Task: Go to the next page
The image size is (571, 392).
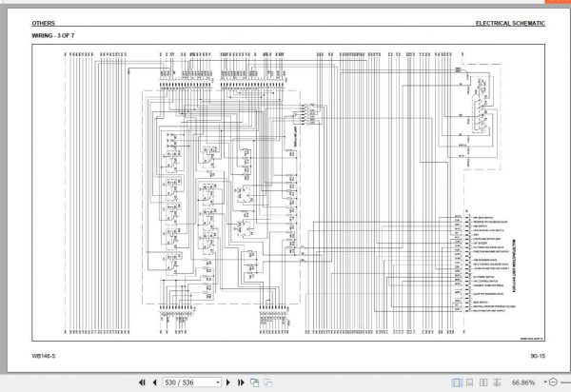Action: point(228,382)
